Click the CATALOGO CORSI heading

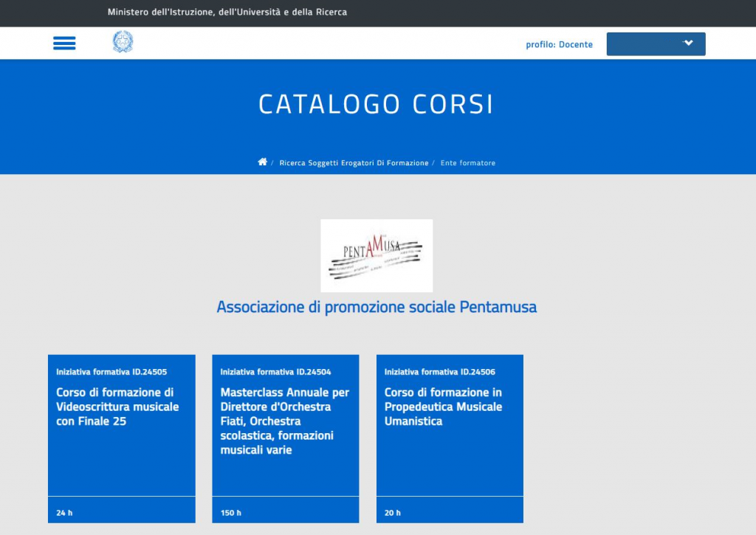[x=376, y=104]
